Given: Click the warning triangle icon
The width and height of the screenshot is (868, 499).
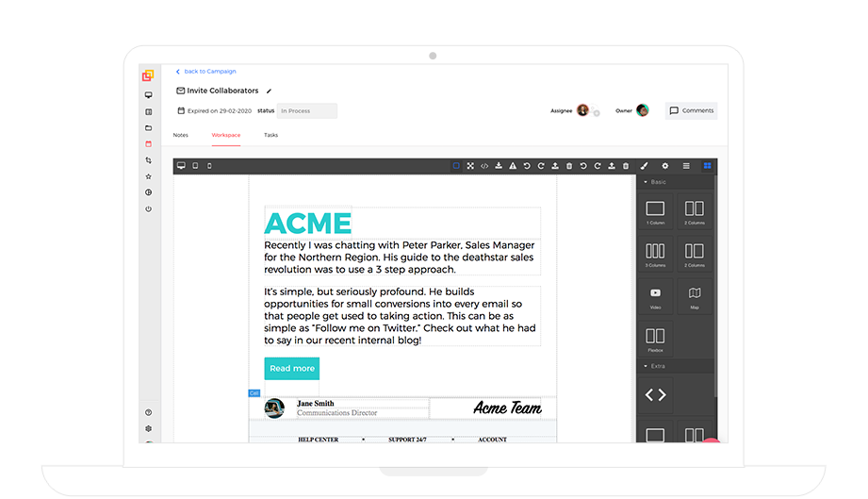Looking at the screenshot, I should [513, 166].
